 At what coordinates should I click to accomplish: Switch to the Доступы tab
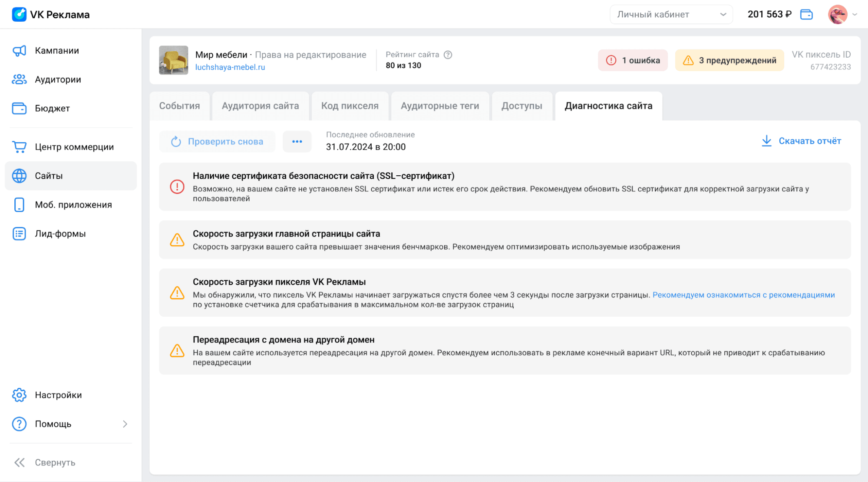(x=521, y=106)
